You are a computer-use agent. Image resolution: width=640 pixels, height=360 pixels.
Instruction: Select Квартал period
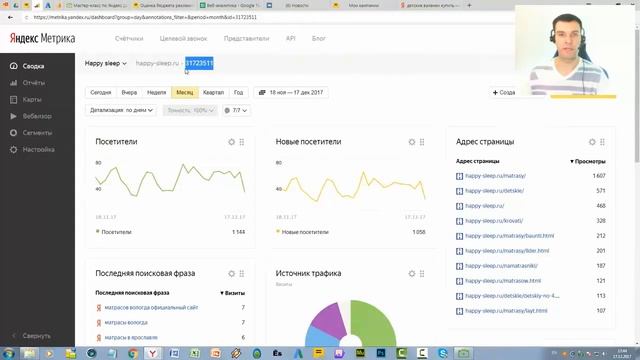coord(213,93)
